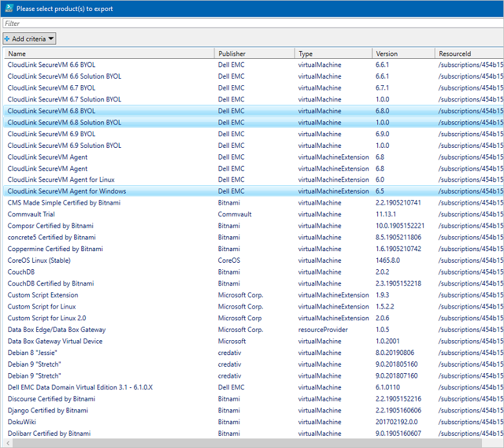Click the Commvault publisher cell

[235, 214]
